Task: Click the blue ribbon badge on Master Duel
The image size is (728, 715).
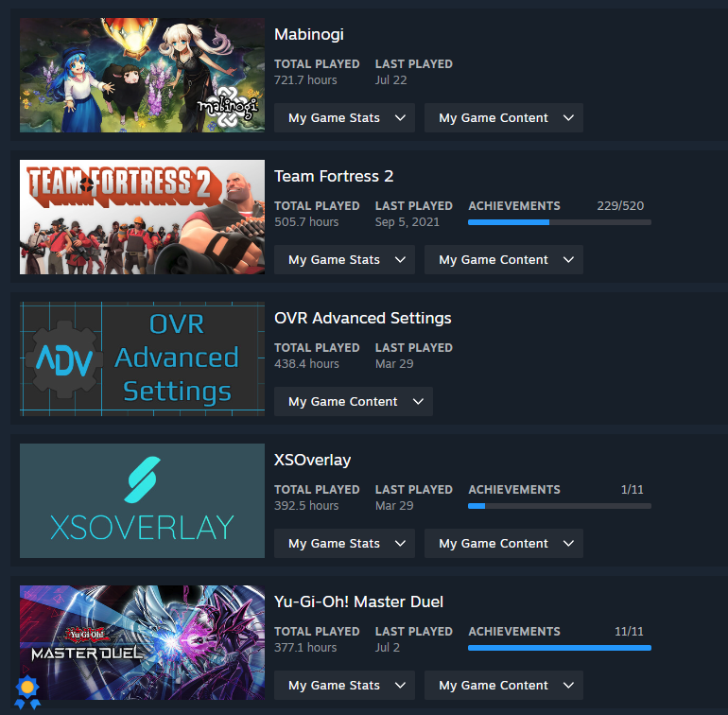Action: [x=27, y=691]
